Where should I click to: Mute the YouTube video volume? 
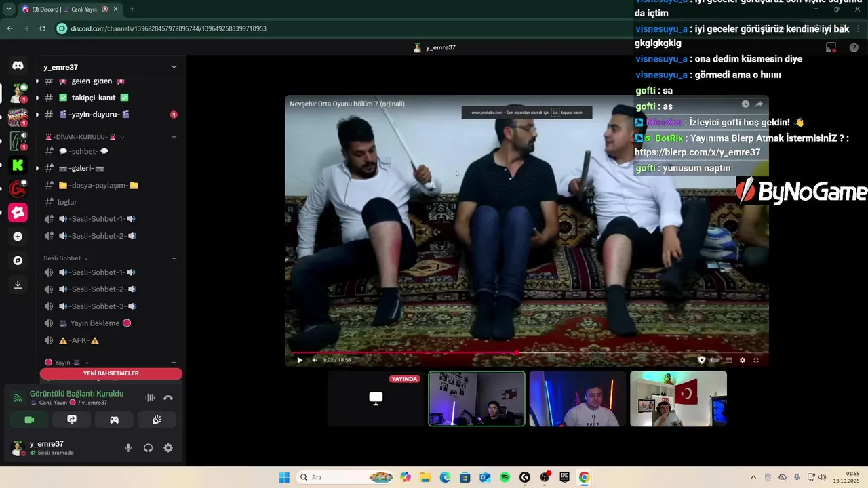pos(314,360)
